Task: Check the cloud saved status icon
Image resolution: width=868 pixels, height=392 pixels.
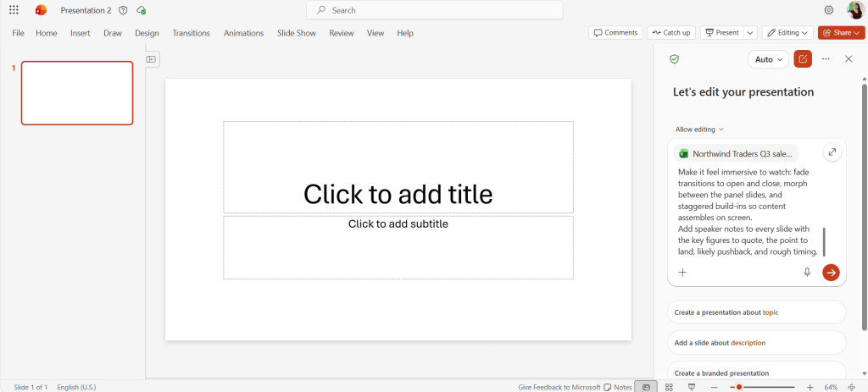Action: [142, 10]
